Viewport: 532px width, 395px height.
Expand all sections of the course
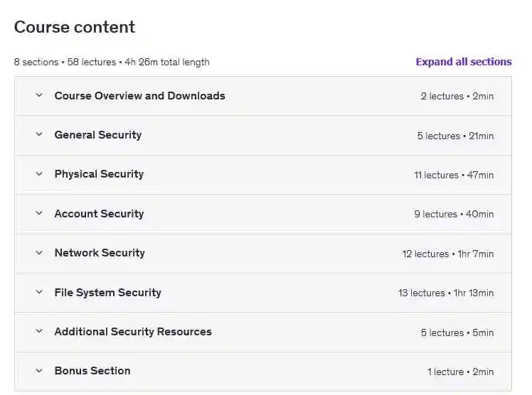point(463,62)
